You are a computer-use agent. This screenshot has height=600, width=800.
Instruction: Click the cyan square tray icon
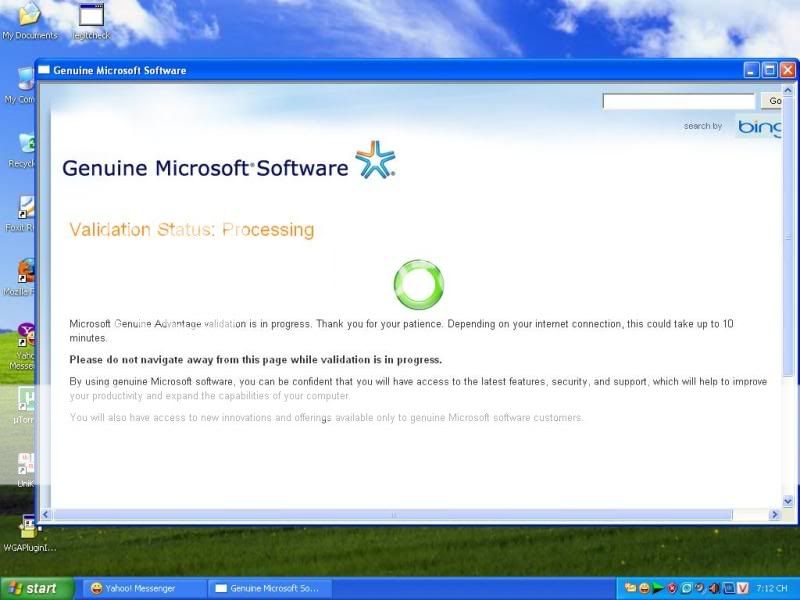686,588
